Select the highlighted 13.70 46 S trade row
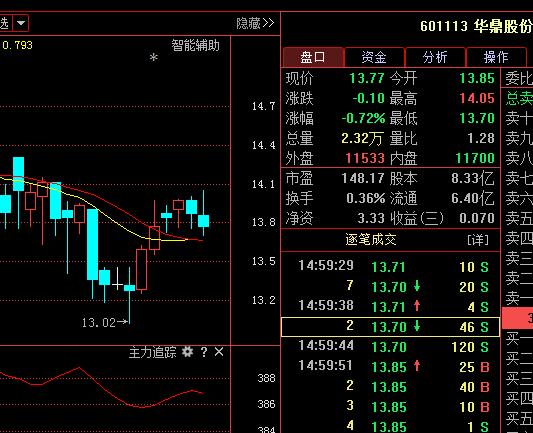The image size is (533, 433). [x=390, y=327]
